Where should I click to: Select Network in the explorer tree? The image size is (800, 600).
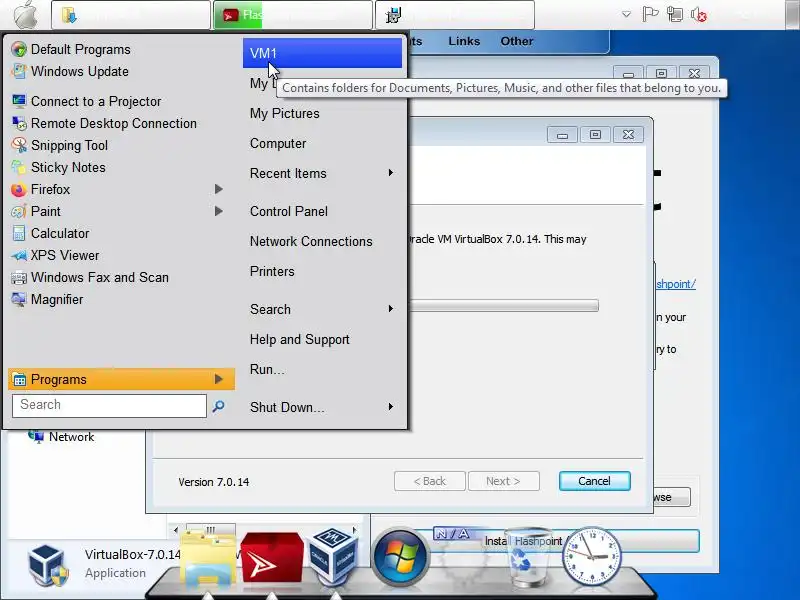pyautogui.click(x=71, y=437)
